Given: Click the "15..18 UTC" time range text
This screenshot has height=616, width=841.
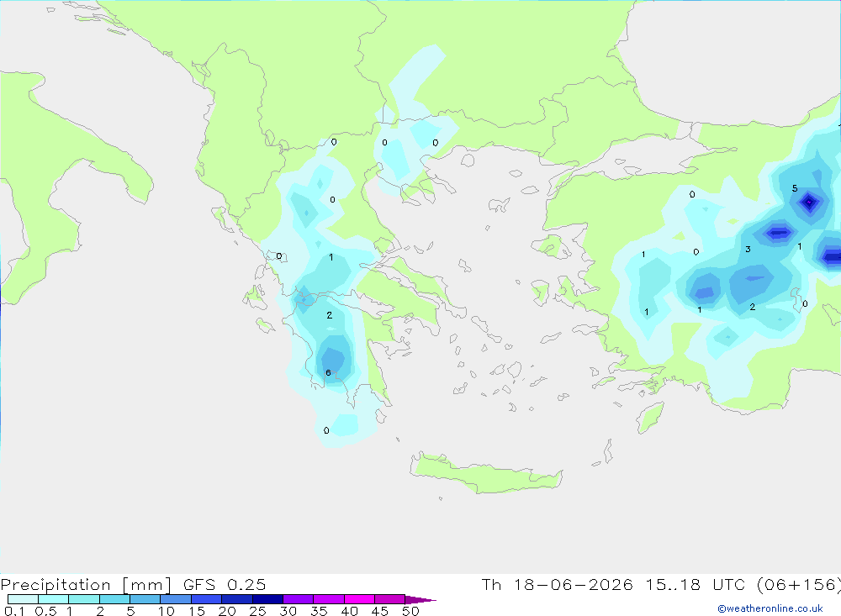Looking at the screenshot, I should click(697, 584).
